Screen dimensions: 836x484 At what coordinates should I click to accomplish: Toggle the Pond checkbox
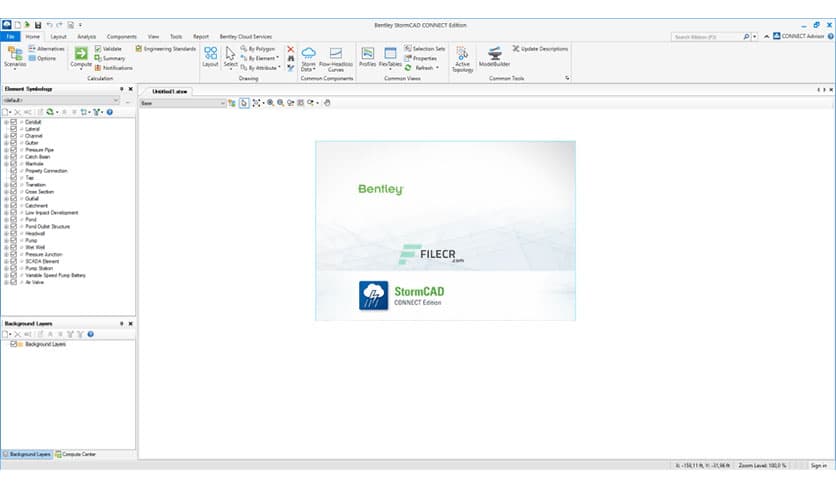[13, 219]
